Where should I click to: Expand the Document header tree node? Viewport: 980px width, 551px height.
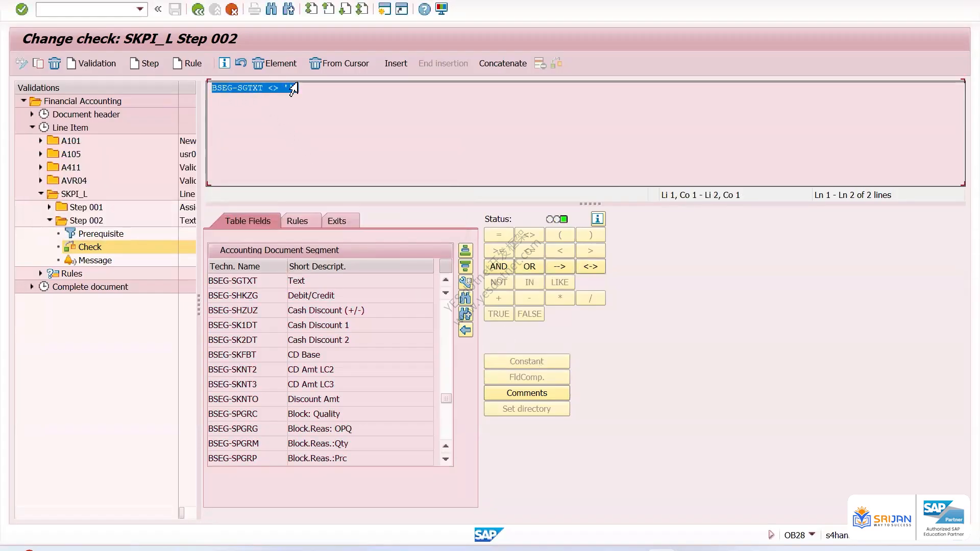(32, 114)
